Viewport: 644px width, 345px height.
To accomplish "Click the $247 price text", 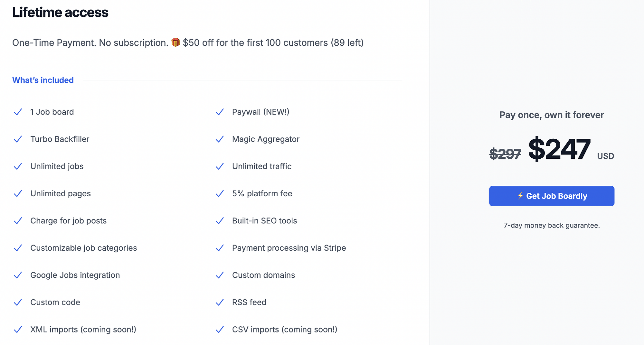I will (559, 149).
